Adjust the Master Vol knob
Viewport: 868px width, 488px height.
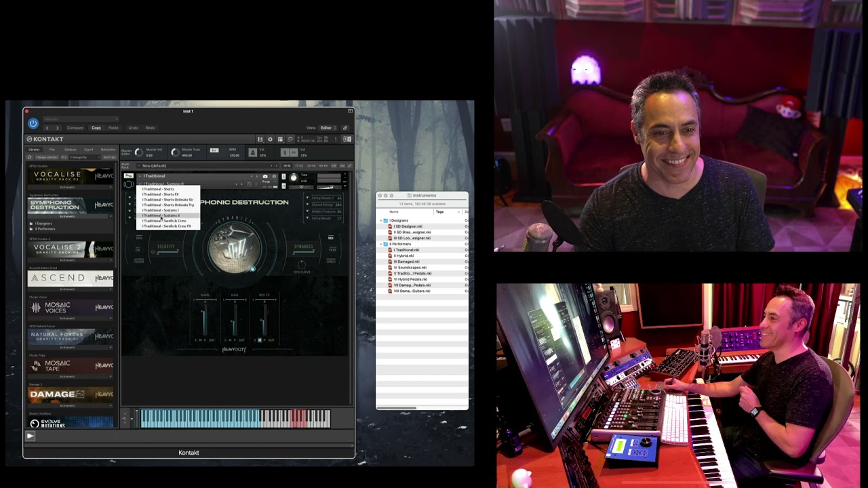[x=139, y=152]
